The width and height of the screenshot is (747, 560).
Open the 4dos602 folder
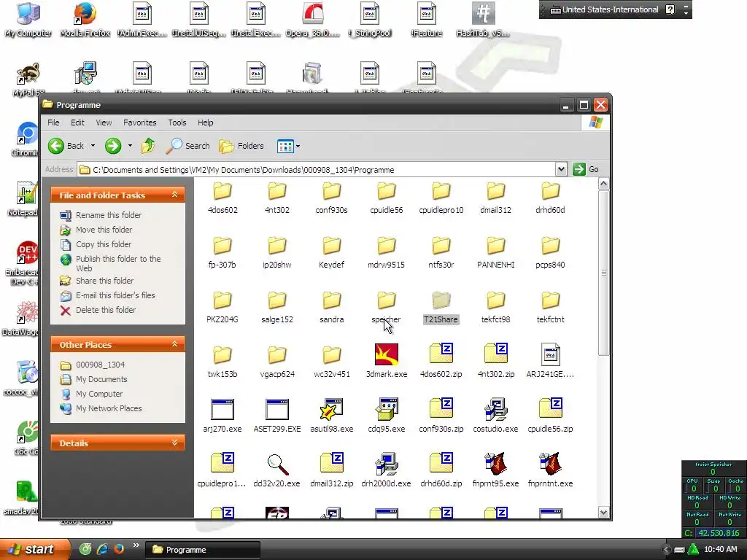[222, 198]
